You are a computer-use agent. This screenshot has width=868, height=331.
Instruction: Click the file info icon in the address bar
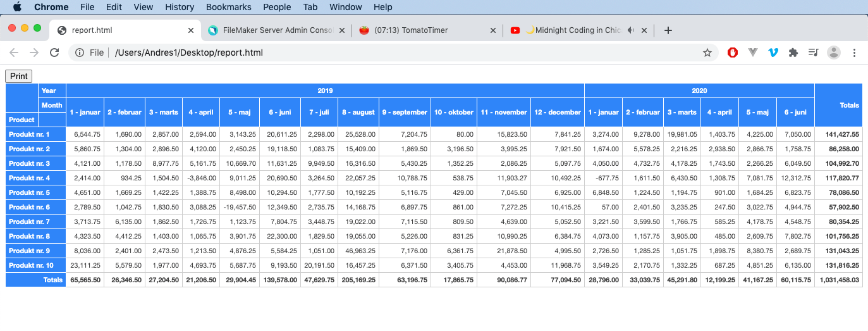[x=80, y=53]
